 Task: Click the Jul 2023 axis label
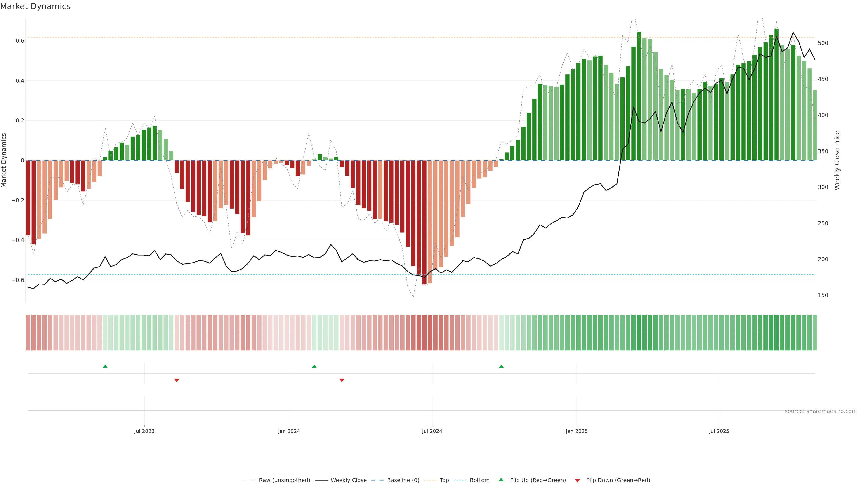(144, 431)
